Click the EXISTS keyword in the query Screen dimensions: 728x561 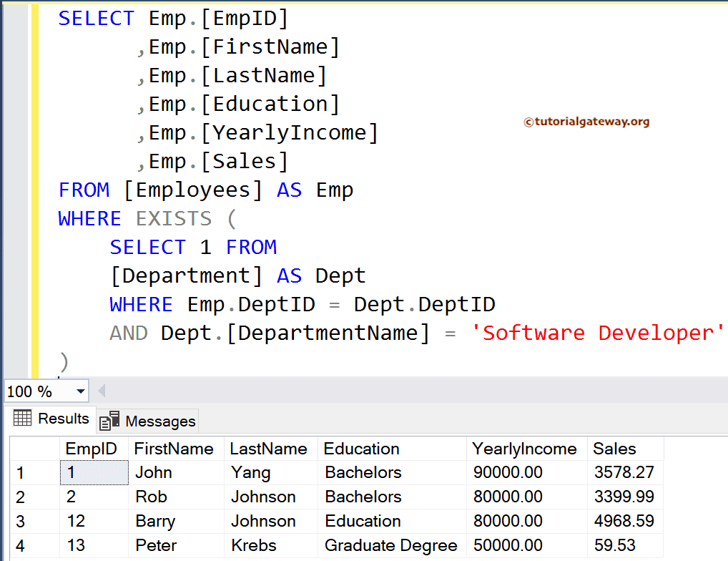174,218
